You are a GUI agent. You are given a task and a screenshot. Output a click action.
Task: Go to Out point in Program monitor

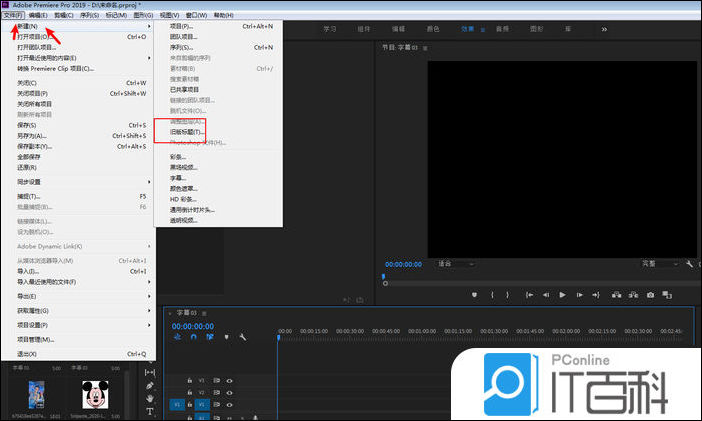click(x=596, y=295)
